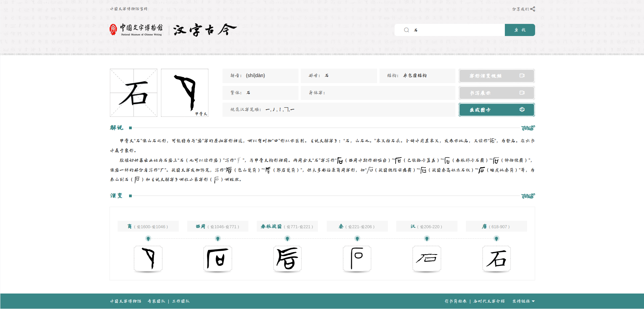644x309 pixels.
Task: Click the decorative scroll ornament beside 解说 heading
Action: click(528, 128)
